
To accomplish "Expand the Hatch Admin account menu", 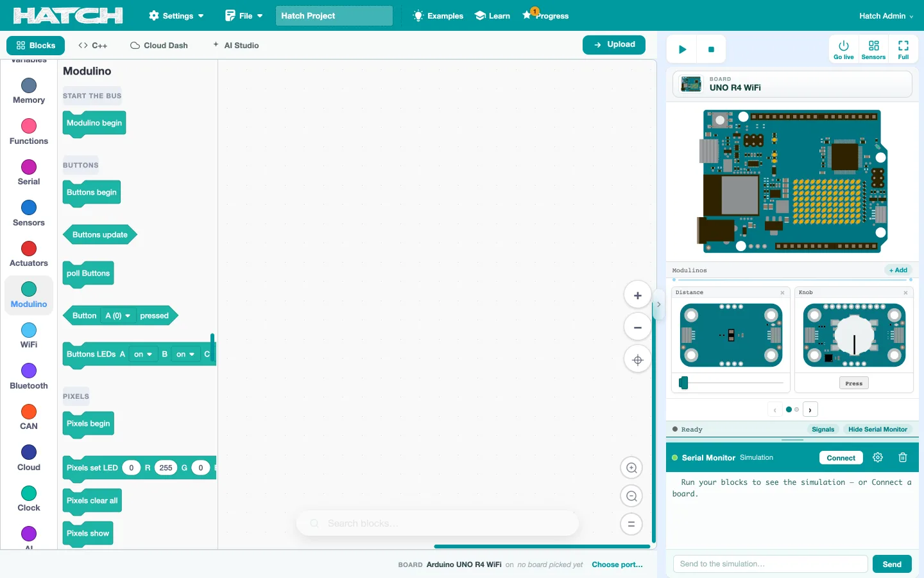I will pyautogui.click(x=886, y=16).
